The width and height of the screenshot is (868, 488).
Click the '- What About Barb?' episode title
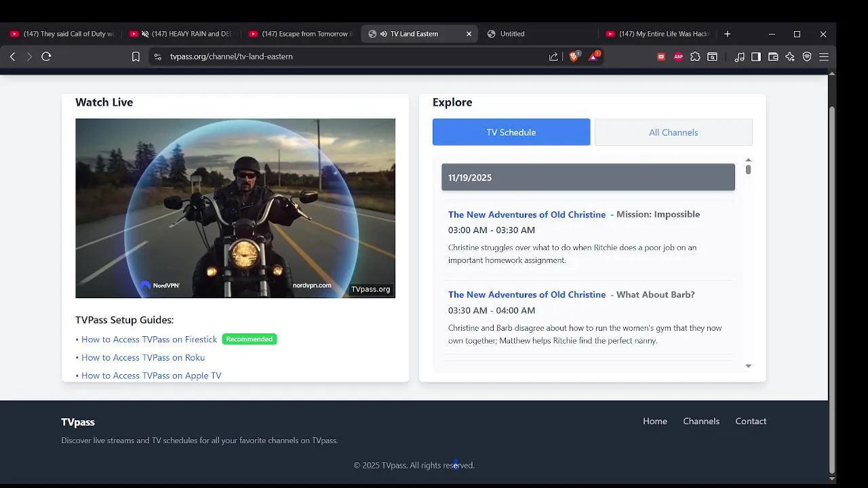click(652, 295)
